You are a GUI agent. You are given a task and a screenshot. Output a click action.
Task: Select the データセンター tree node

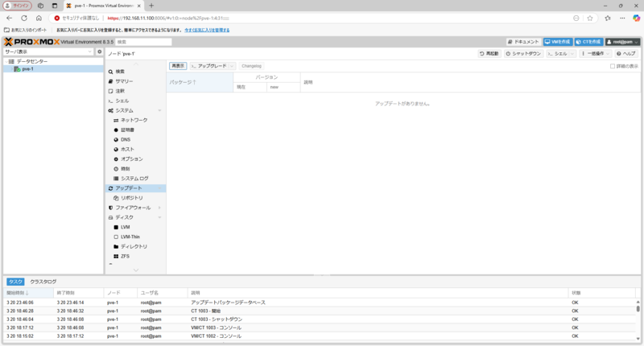(x=32, y=61)
